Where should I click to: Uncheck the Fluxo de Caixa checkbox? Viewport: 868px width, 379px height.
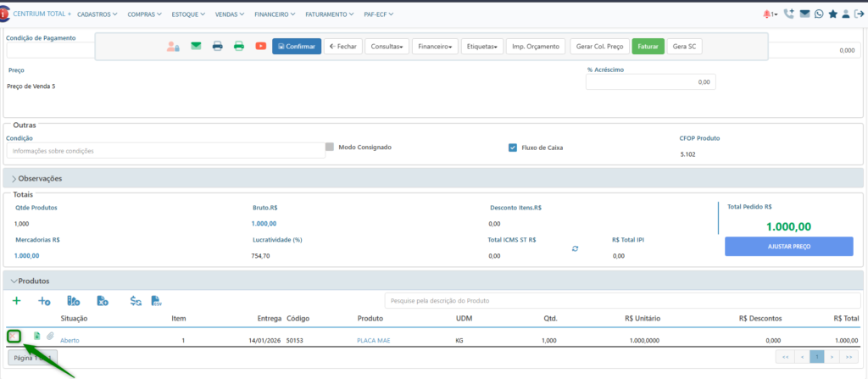coord(512,148)
